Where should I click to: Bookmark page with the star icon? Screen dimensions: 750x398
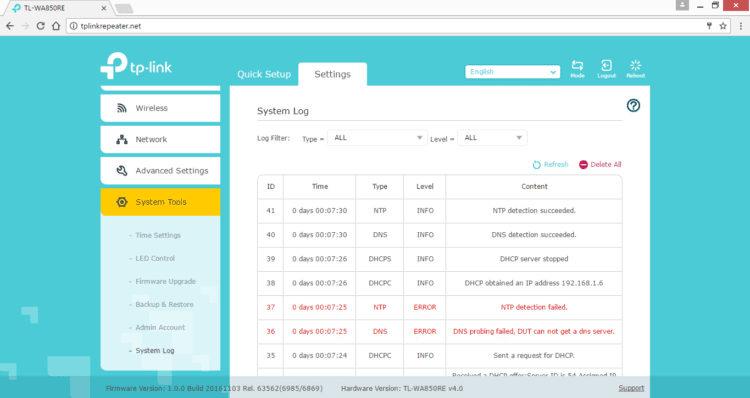click(723, 26)
